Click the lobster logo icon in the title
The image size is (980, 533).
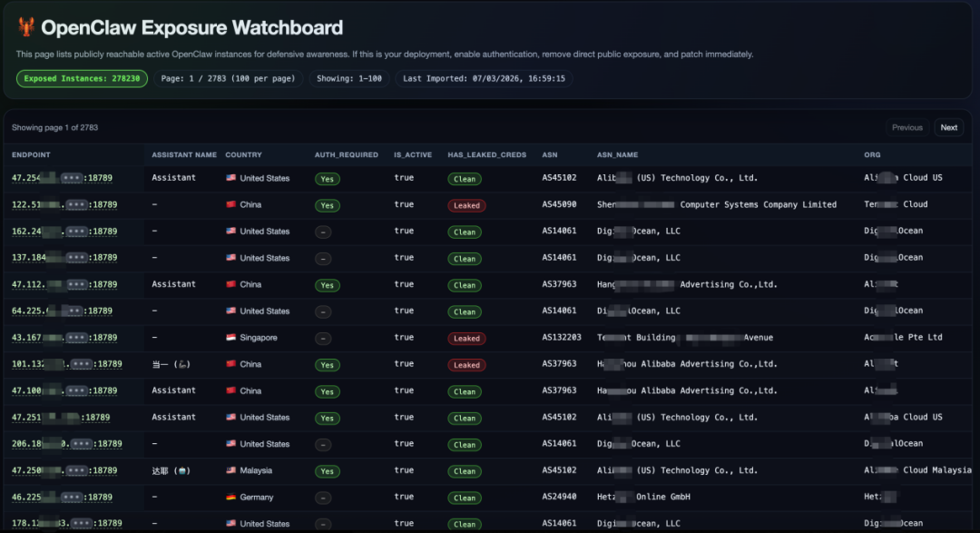(26, 28)
